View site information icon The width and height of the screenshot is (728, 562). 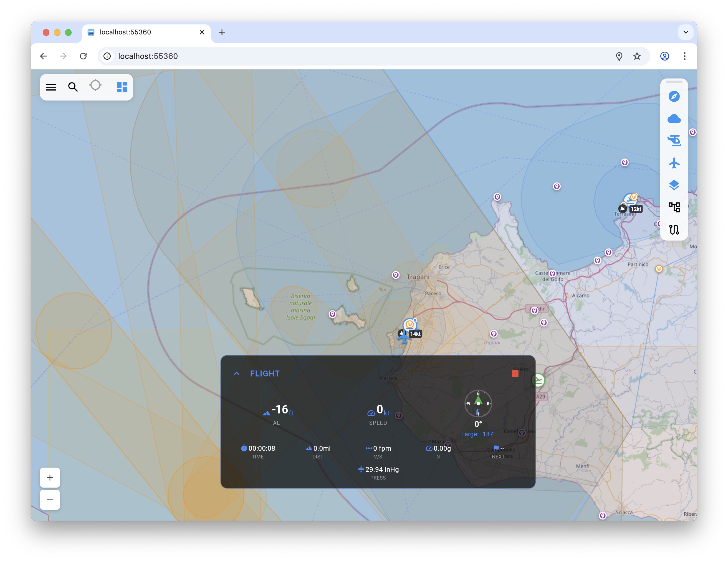coord(107,56)
